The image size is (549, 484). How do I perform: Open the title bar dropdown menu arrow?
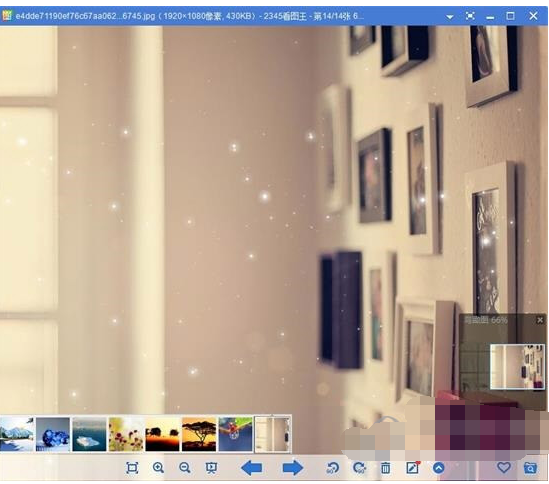(450, 16)
